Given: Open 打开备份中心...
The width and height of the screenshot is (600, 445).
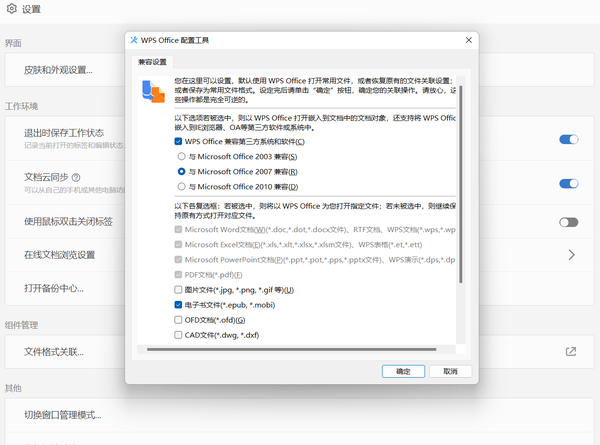Looking at the screenshot, I should pyautogui.click(x=54, y=288).
